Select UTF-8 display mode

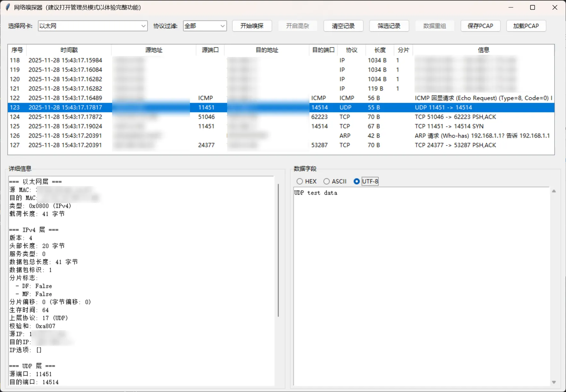357,182
